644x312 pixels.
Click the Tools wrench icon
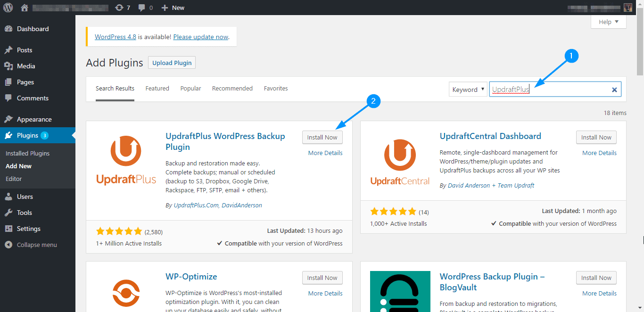8,213
